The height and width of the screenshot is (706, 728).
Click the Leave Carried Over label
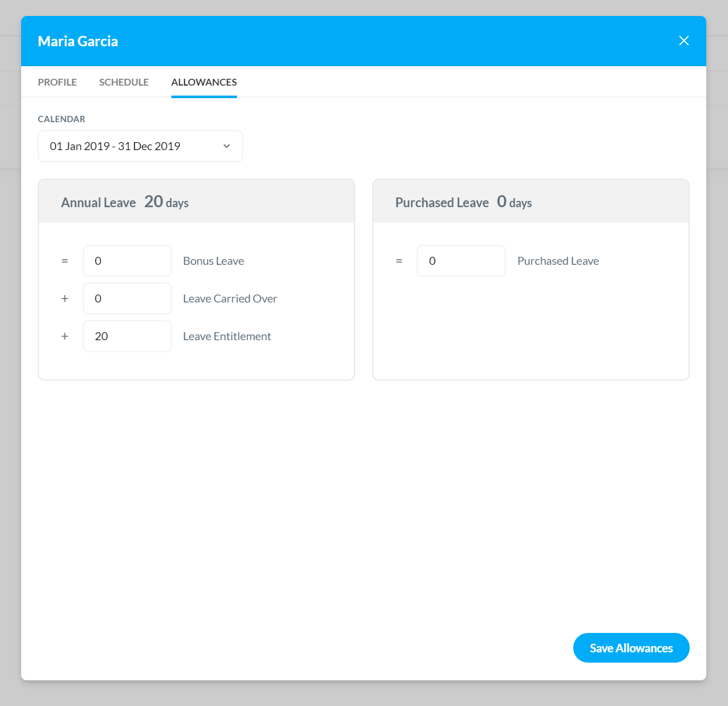[x=230, y=298]
